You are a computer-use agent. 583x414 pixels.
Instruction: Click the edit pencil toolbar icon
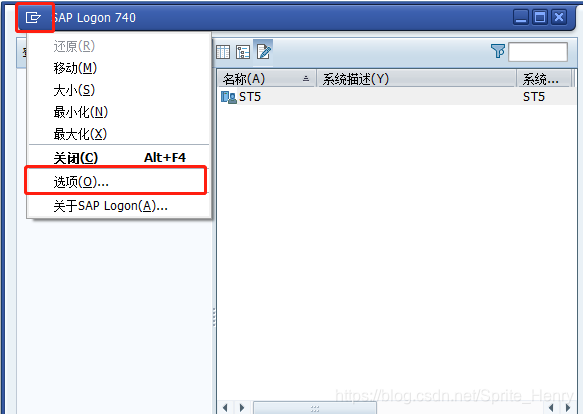[x=264, y=51]
